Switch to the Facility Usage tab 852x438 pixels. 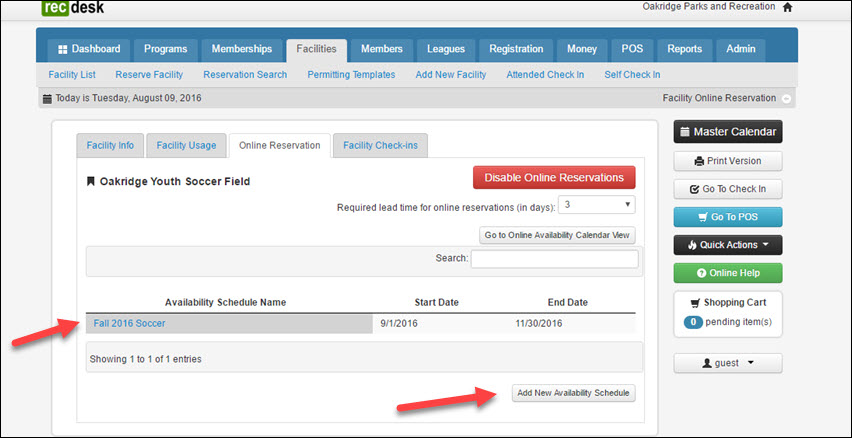(x=186, y=145)
